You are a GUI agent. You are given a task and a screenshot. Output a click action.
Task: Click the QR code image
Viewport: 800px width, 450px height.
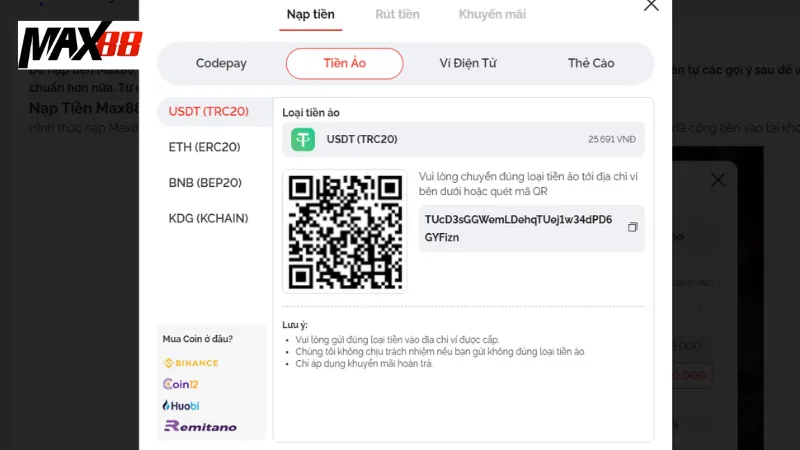[345, 232]
